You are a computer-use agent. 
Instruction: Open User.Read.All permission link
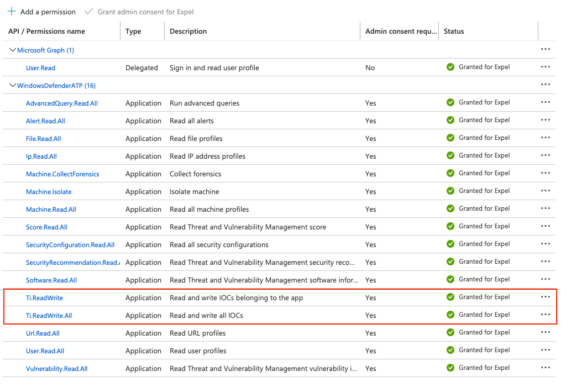pyautogui.click(x=45, y=351)
